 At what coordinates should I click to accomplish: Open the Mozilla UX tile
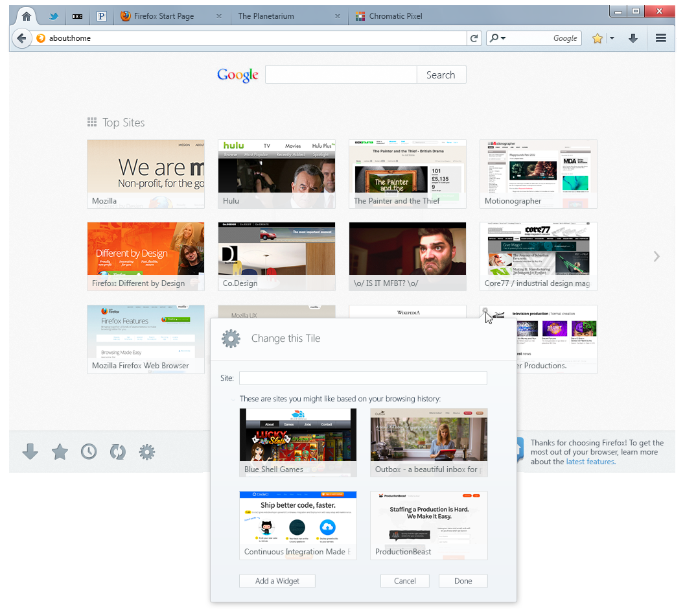pos(277,312)
